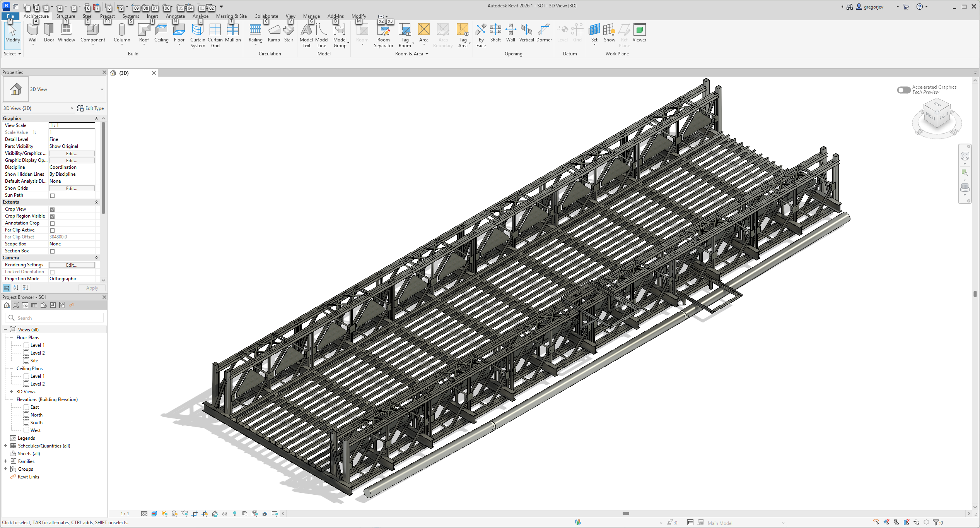Click the Area tool icon
The image size is (980, 528).
point(424,29)
